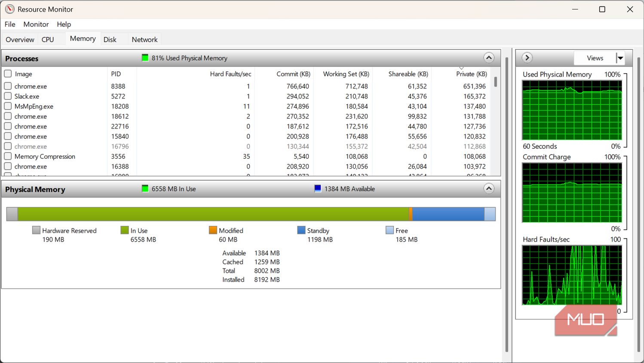Check the box for Memory Compression
644x363 pixels.
coord(8,156)
